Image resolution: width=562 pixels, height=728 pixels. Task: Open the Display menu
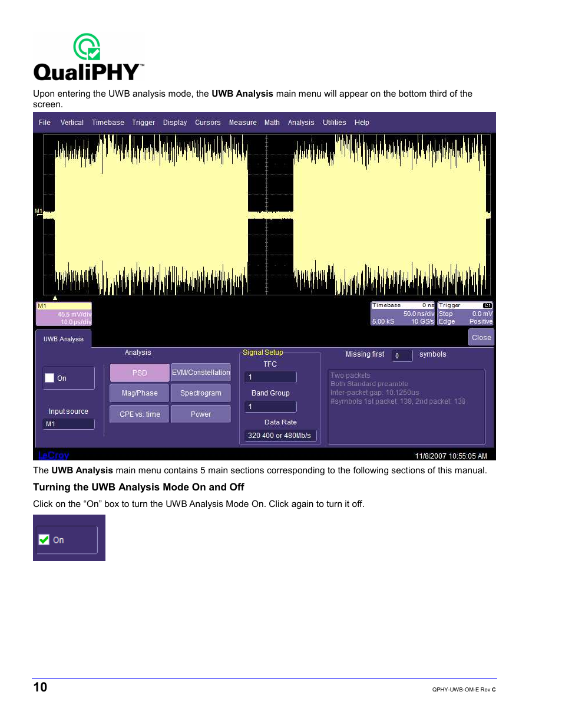point(175,123)
